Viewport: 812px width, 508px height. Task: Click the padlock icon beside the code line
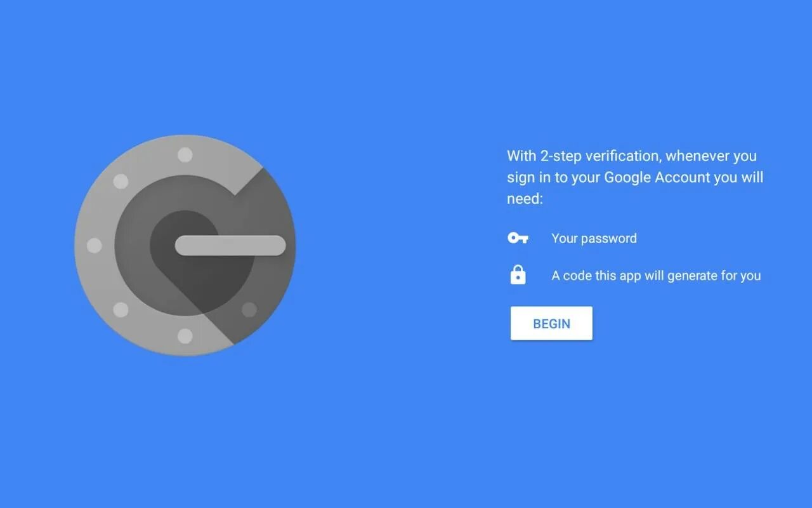pyautogui.click(x=518, y=275)
